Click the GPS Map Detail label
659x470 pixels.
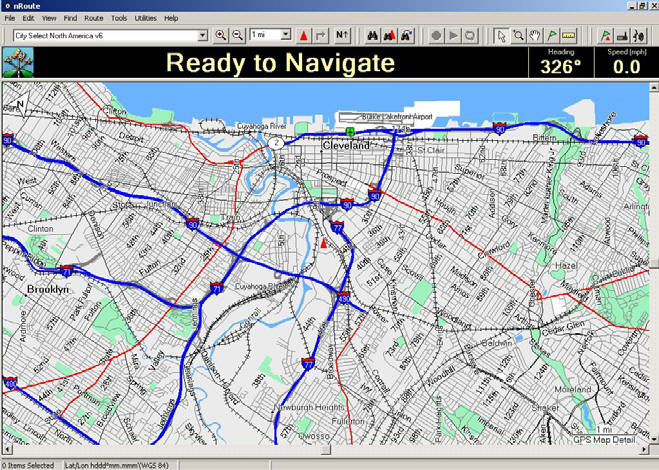(604, 440)
